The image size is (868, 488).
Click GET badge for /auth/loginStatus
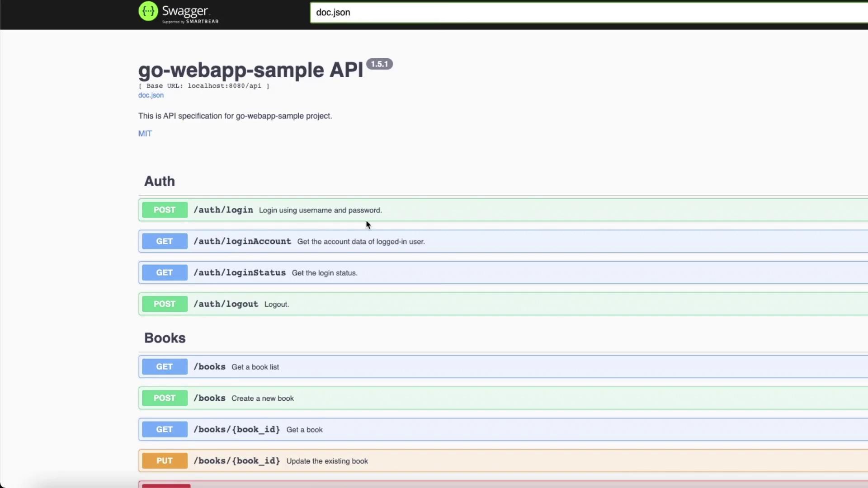pos(165,272)
